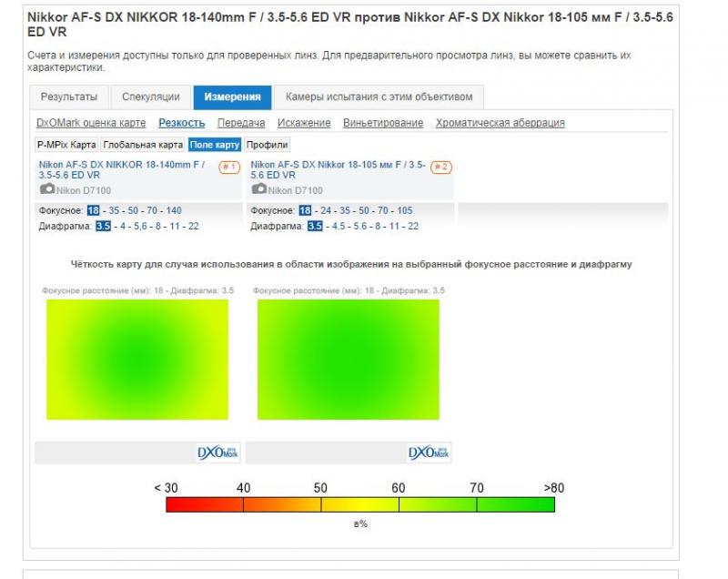Image resolution: width=728 pixels, height=579 pixels.
Task: Select the Профили view
Action: tap(267, 145)
